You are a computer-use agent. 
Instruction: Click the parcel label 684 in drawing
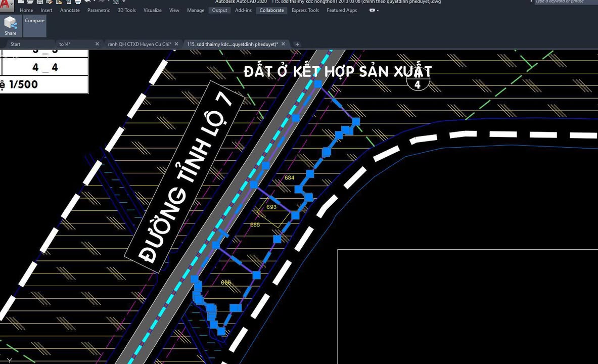(289, 178)
